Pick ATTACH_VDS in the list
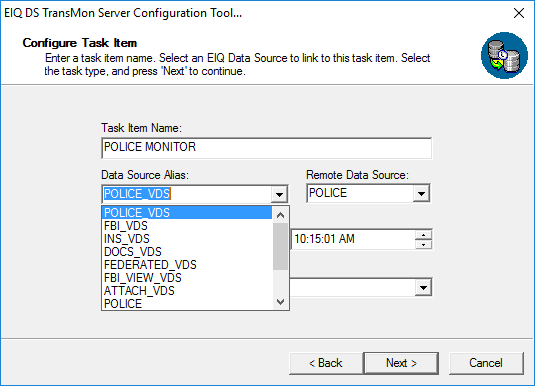Image resolution: width=535 pixels, height=386 pixels. pyautogui.click(x=187, y=291)
